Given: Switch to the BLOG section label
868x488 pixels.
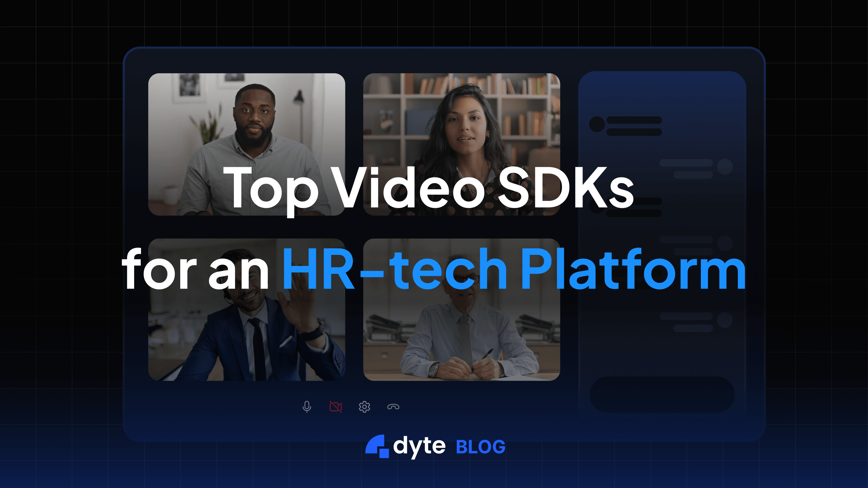Looking at the screenshot, I should click(479, 445).
